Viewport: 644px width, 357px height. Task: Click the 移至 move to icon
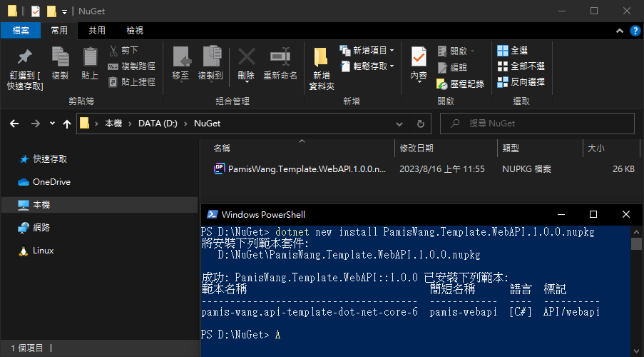coord(181,56)
